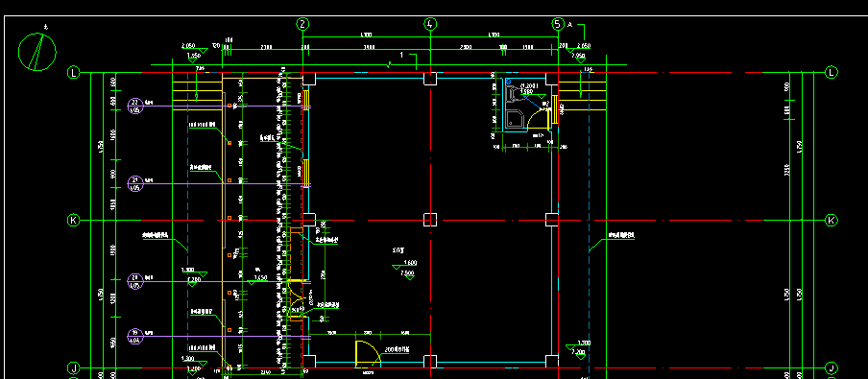Viewport: 868px width, 379px height.
Task: Select the yellow double door on west wall
Action: (x=296, y=297)
